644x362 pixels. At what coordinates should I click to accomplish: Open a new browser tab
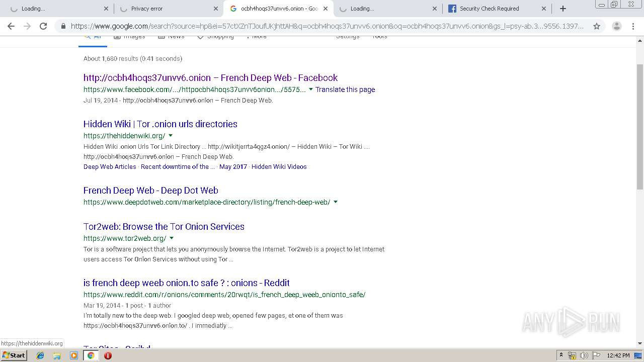click(563, 9)
